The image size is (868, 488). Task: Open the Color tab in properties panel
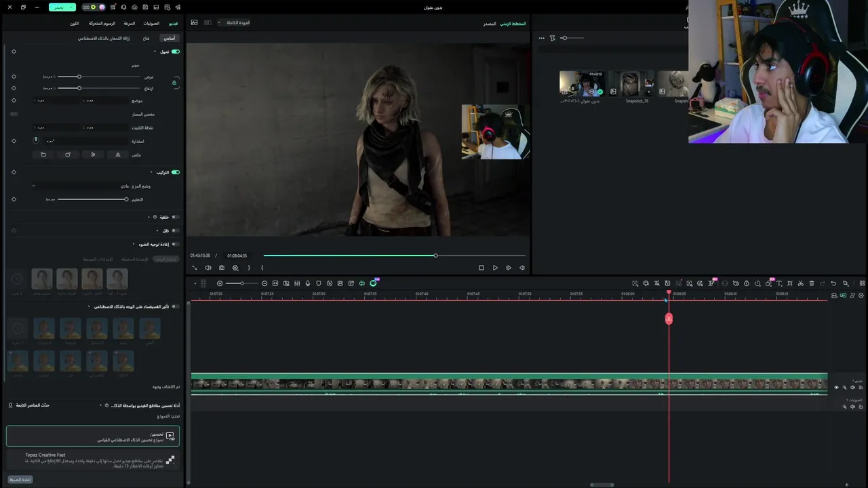74,24
